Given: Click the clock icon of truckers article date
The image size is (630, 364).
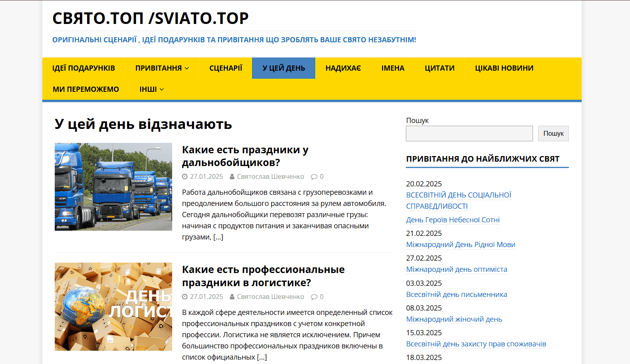Looking at the screenshot, I should 185,176.
